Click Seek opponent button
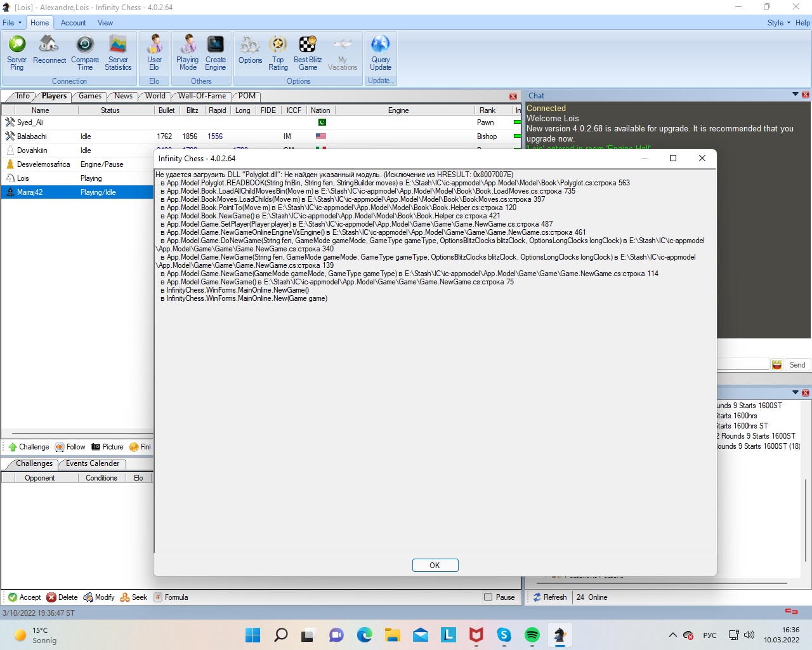This screenshot has width=812, height=650. pyautogui.click(x=134, y=597)
